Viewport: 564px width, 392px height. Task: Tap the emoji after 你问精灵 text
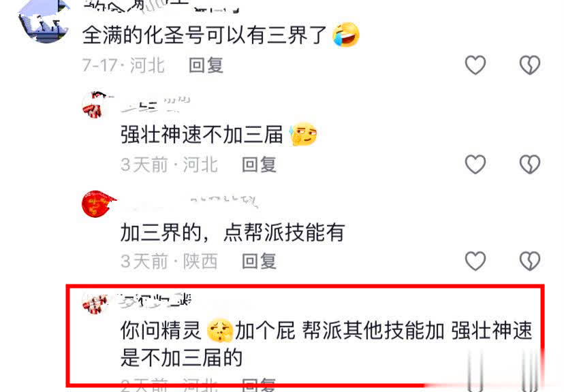tap(220, 330)
